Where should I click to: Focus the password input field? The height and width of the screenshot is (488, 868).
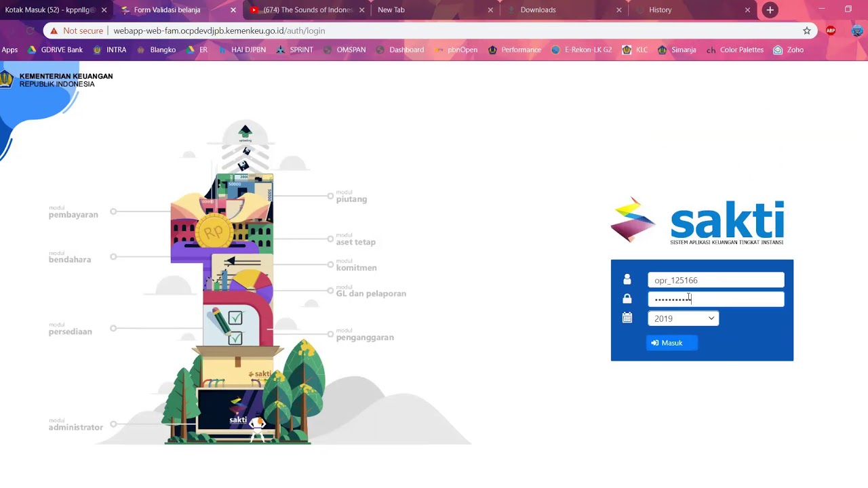point(716,299)
